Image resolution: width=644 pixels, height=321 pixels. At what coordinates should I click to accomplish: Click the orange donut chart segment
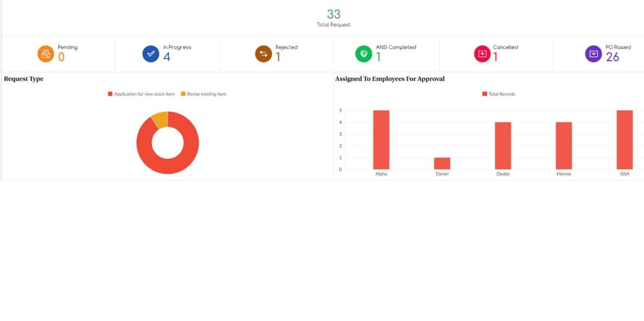click(x=161, y=119)
